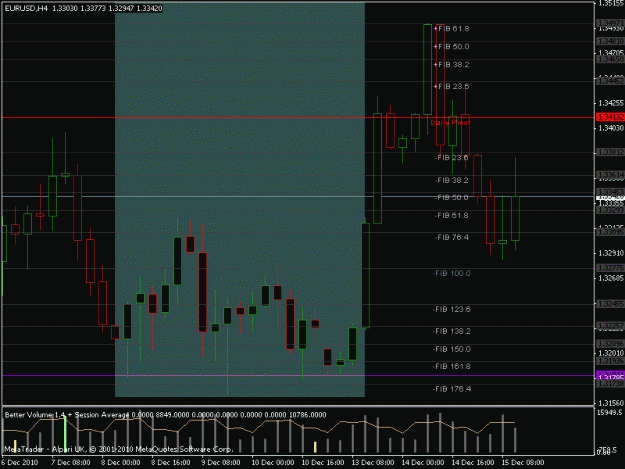Click the bright green volume bar
The image size is (625, 469).
point(65,436)
